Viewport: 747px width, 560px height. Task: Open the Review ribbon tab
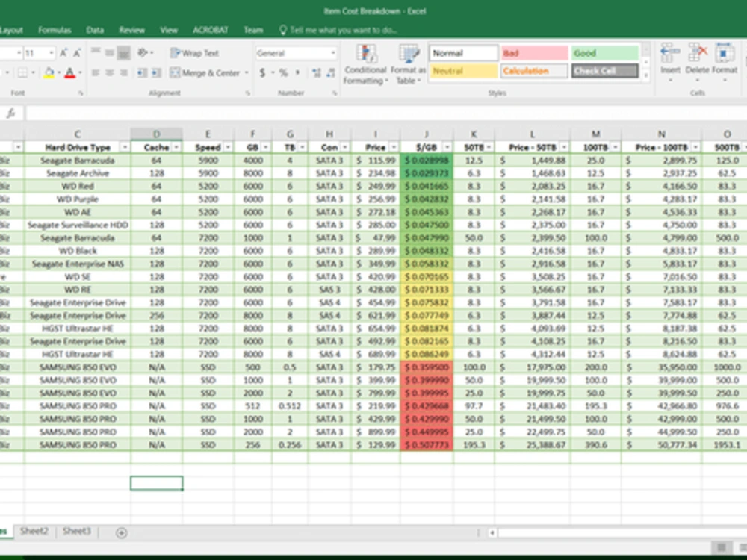131,30
